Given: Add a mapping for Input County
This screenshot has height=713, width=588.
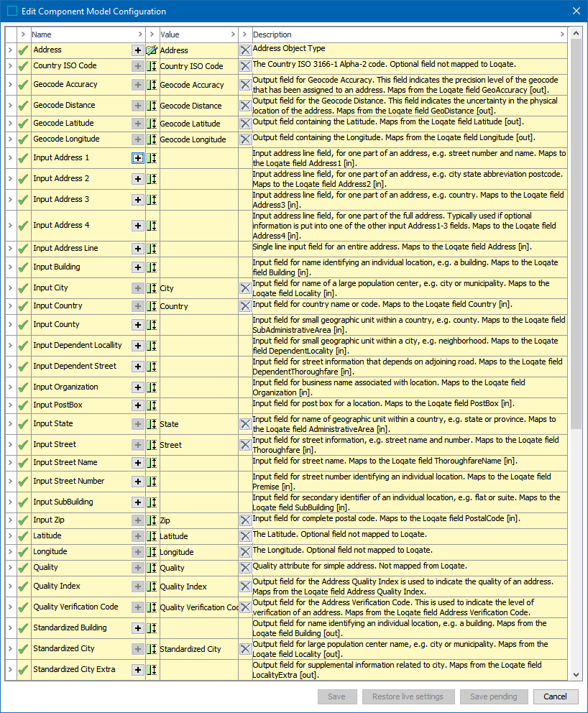Looking at the screenshot, I should click(138, 325).
